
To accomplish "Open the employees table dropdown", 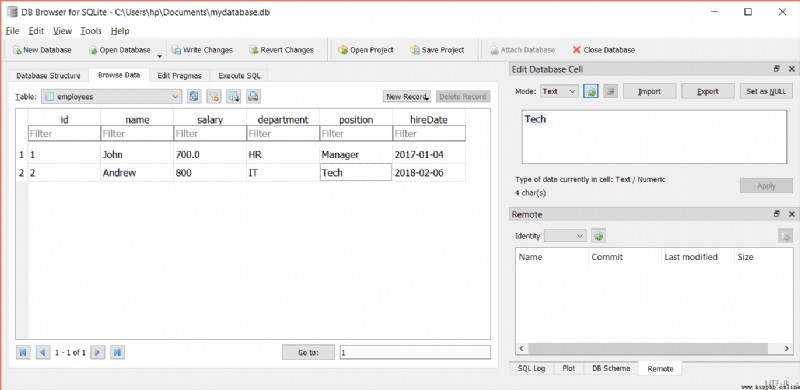I will 111,96.
